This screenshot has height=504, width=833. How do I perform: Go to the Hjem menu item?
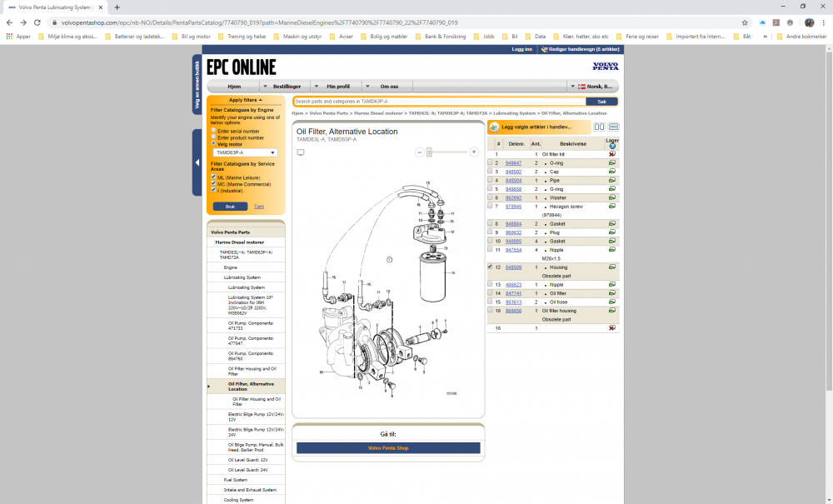click(234, 87)
